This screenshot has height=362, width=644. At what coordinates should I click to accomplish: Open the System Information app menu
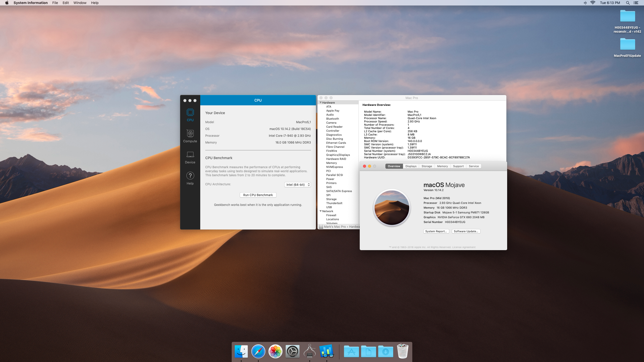click(30, 3)
